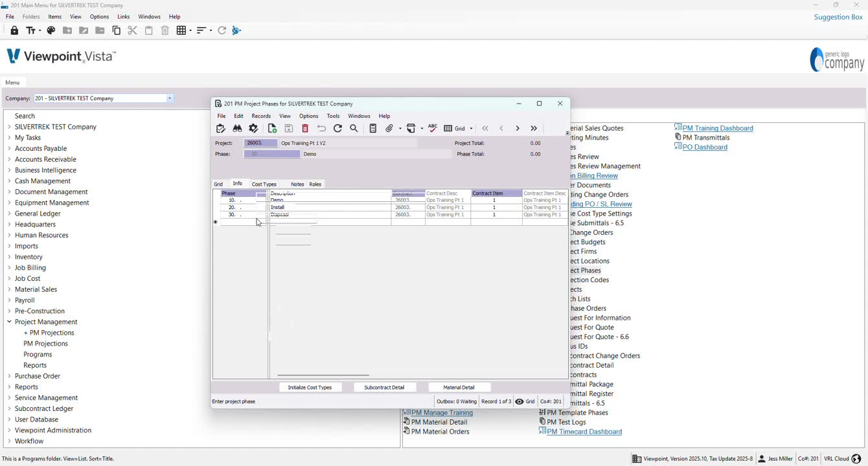Click the clipboard checklist icon in PM Project Phases
This screenshot has width=868, height=466.
221,129
